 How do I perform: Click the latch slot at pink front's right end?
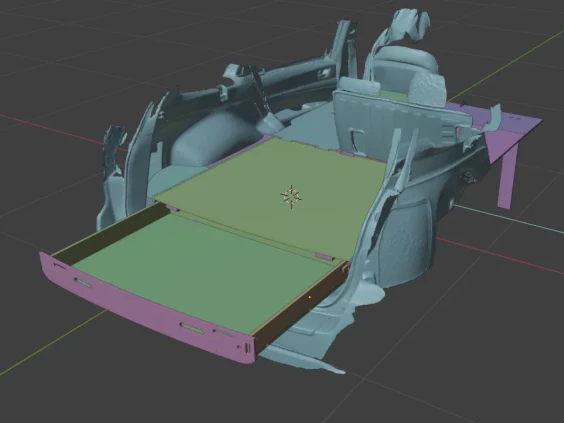[247, 347]
